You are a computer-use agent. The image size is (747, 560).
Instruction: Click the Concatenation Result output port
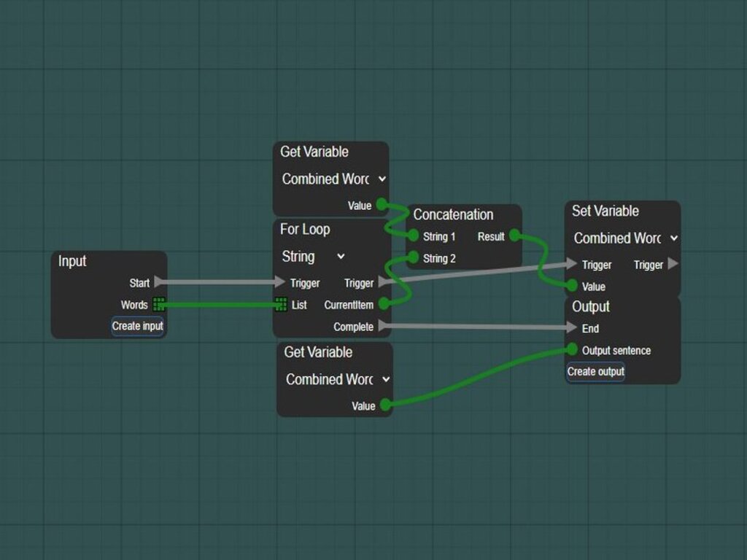point(515,236)
